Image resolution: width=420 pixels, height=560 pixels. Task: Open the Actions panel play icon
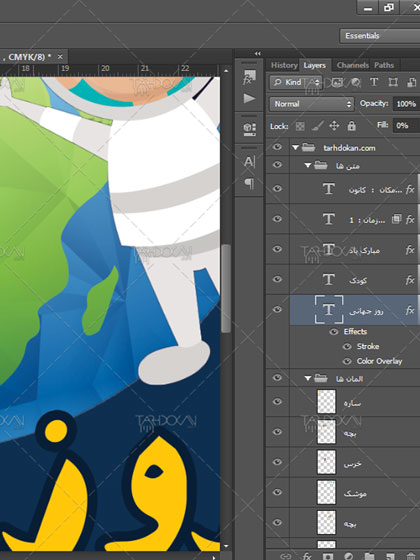(x=249, y=98)
